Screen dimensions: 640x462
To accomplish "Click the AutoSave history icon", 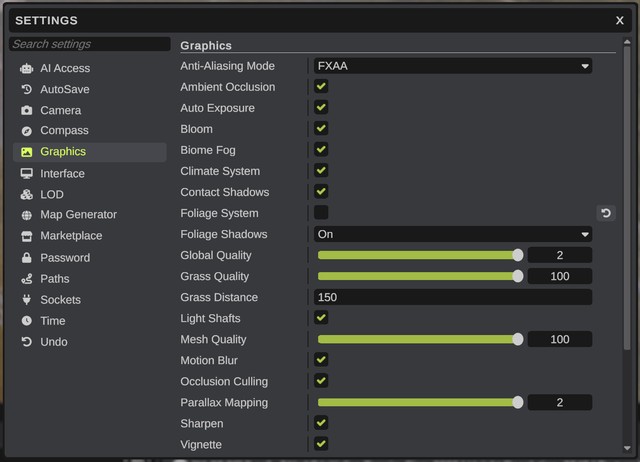I will coord(27,89).
